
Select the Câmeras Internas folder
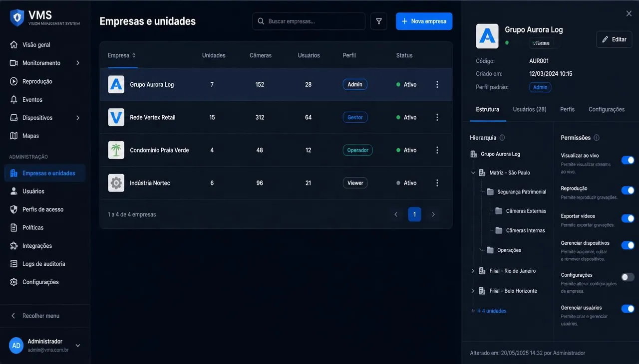[x=520, y=230]
